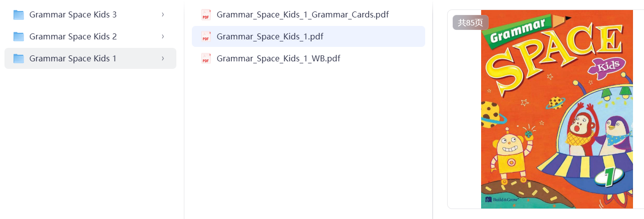This screenshot has height=219, width=644.
Task: Click the PDF icon for Grammar_Space_Kids_1_Grammar_Cards.pdf
Action: [x=206, y=15]
